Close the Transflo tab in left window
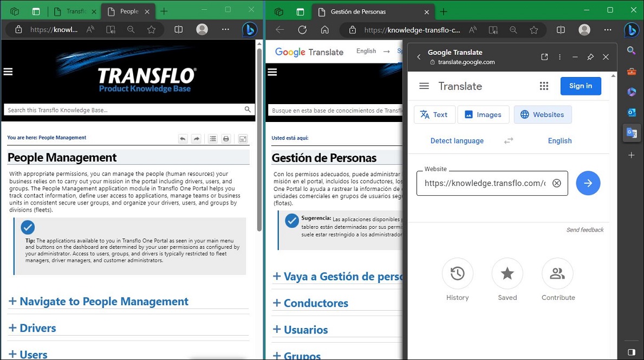Viewport: 644px width, 360px height. pos(94,11)
